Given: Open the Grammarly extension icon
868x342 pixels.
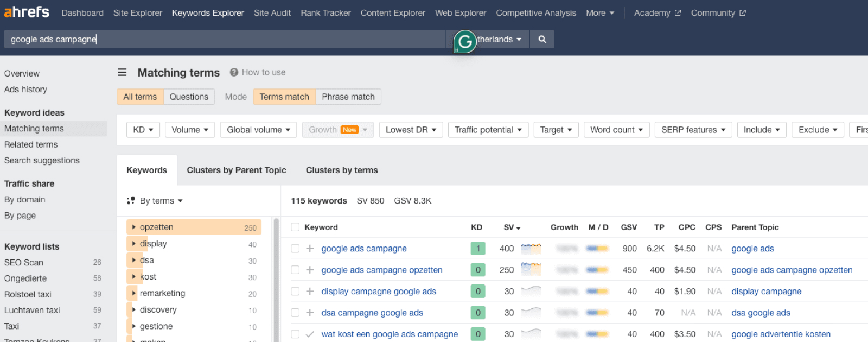Looking at the screenshot, I should (465, 41).
